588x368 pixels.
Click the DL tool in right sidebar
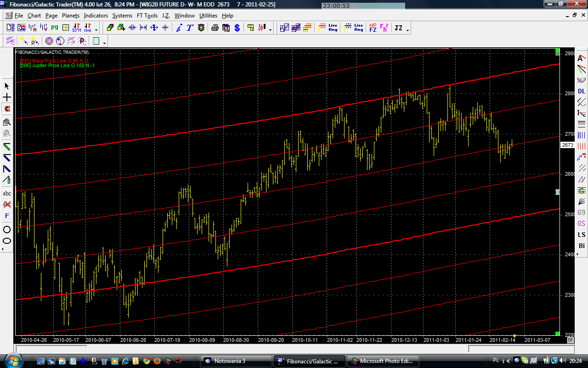[582, 91]
